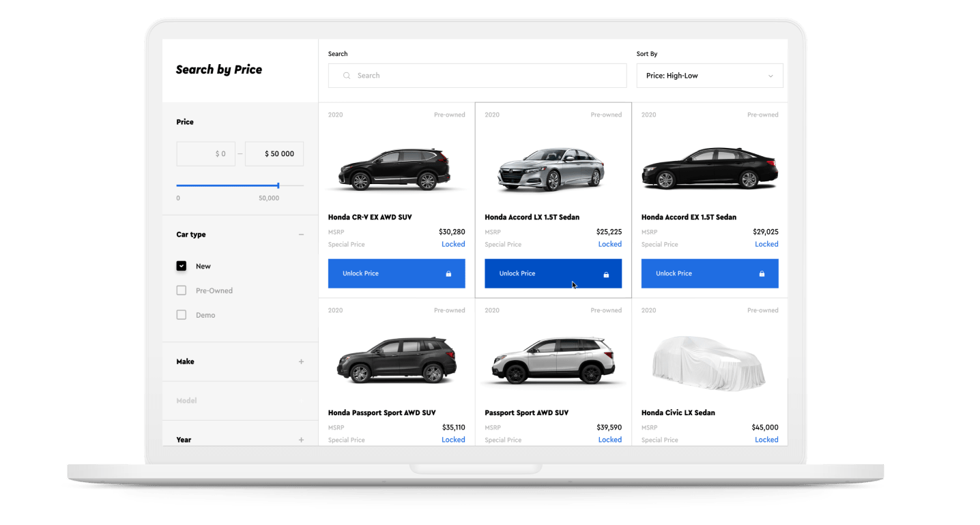This screenshot has height=525, width=980.
Task: Click the covered Honda Civic LX Sedan thumbnail
Action: [x=709, y=362]
